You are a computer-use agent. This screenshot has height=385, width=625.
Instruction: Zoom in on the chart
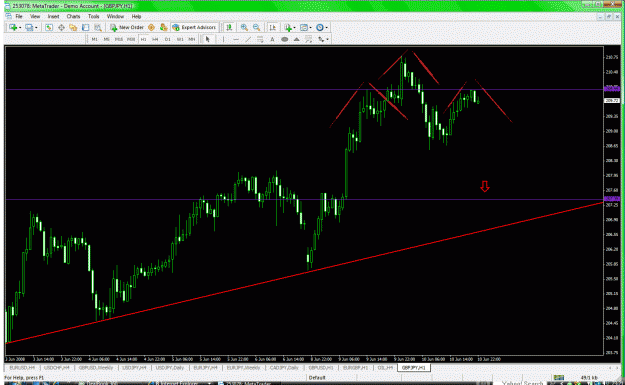coord(244,28)
